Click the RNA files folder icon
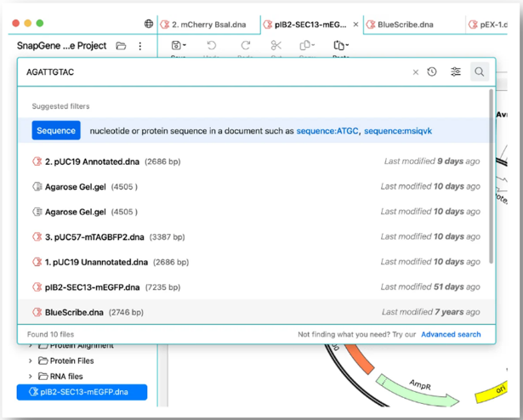 click(x=43, y=377)
